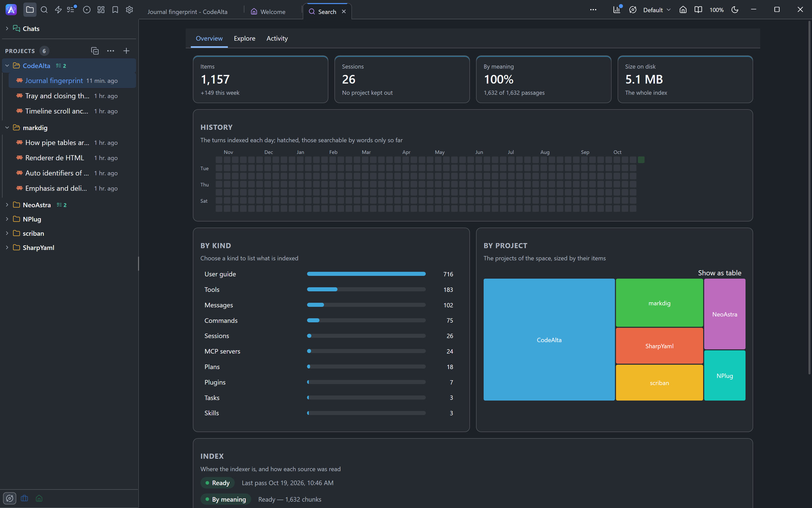The height and width of the screenshot is (508, 812).
Task: Collapse the CodeAlta project
Action: coord(7,66)
